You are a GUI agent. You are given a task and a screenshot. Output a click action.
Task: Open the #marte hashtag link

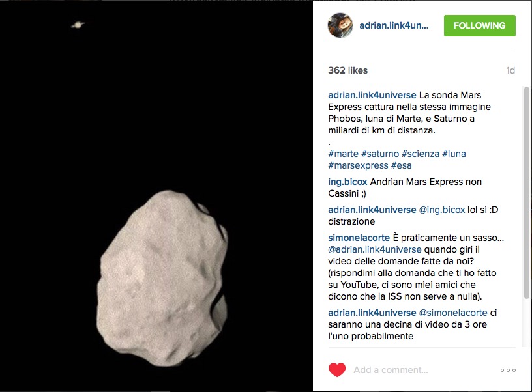tap(343, 154)
